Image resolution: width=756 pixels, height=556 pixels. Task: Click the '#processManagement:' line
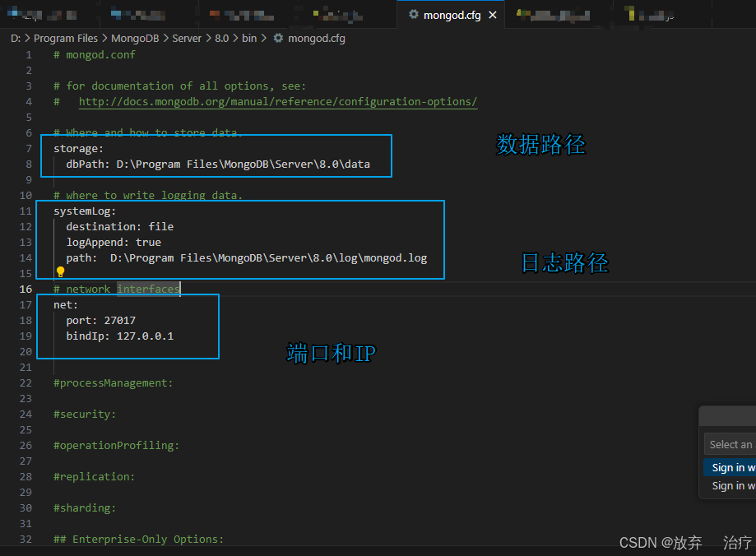tap(114, 383)
